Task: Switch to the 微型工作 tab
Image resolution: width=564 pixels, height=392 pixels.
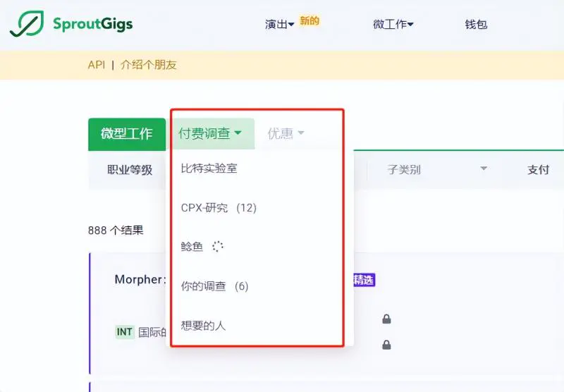Action: pos(126,134)
